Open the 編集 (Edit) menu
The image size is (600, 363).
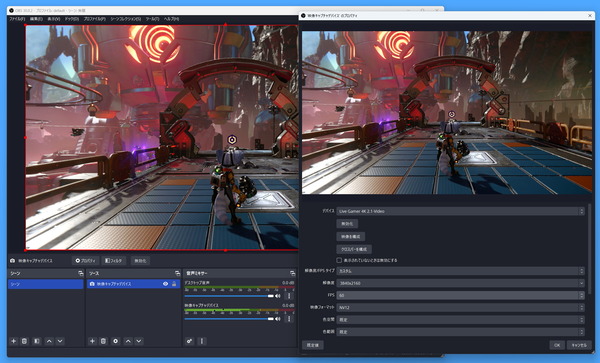point(36,19)
